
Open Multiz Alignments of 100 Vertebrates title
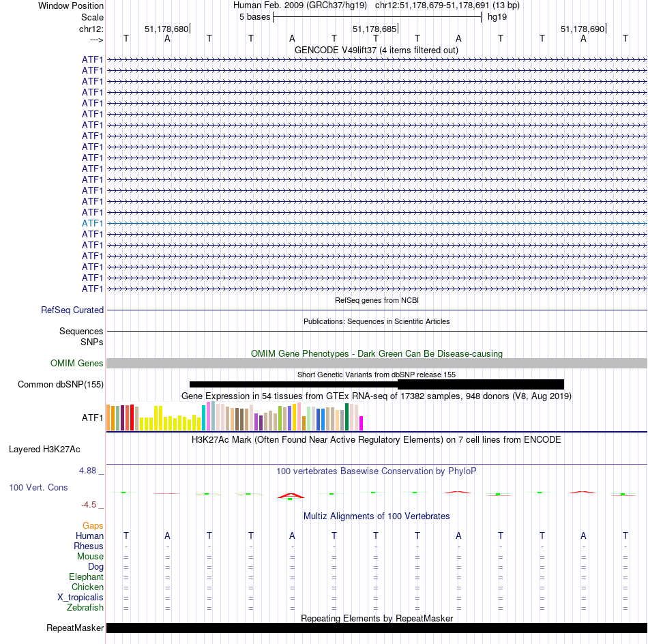tap(377, 516)
